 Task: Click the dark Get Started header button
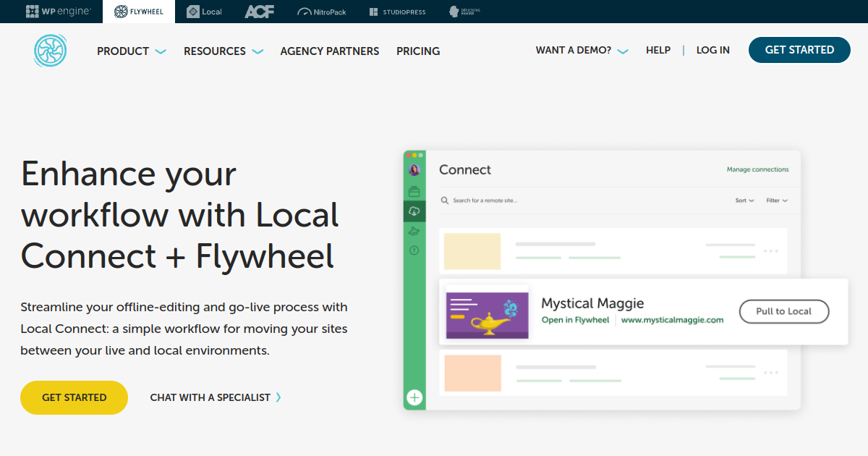coord(799,50)
